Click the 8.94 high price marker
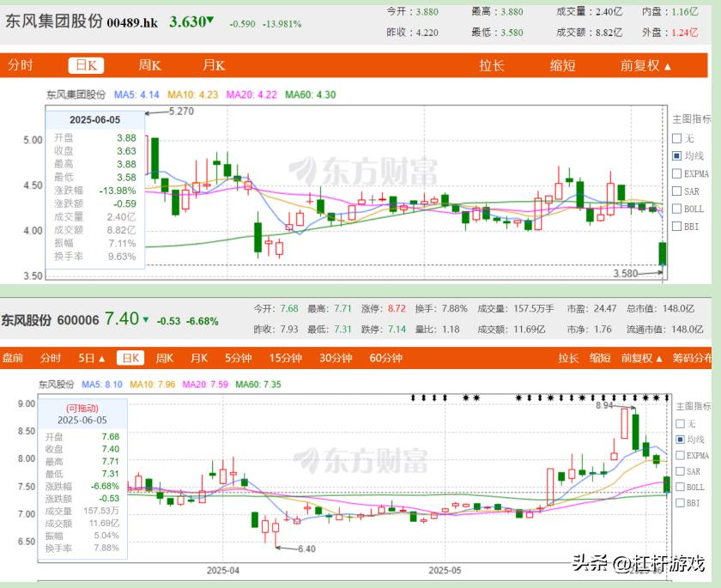 [x=604, y=405]
